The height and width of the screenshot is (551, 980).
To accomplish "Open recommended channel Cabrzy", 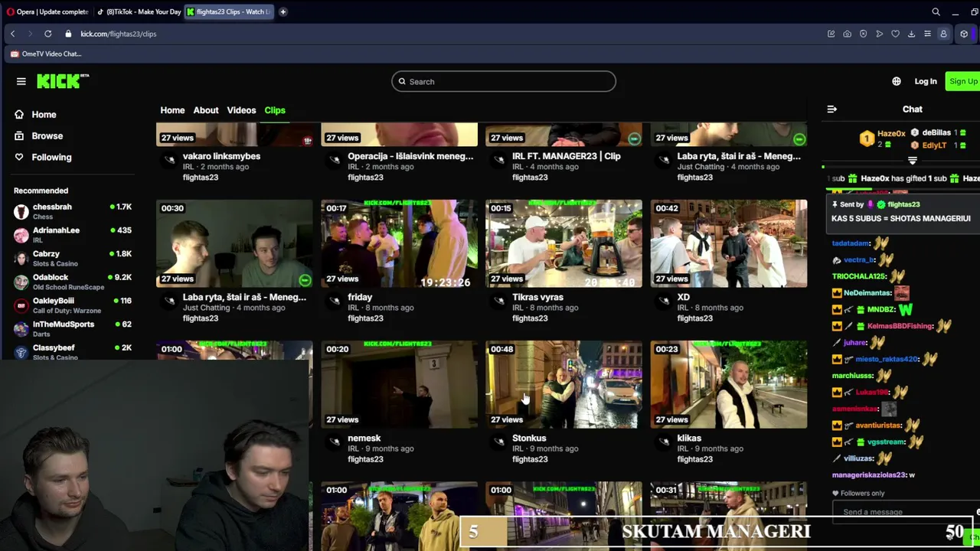I will click(x=73, y=258).
